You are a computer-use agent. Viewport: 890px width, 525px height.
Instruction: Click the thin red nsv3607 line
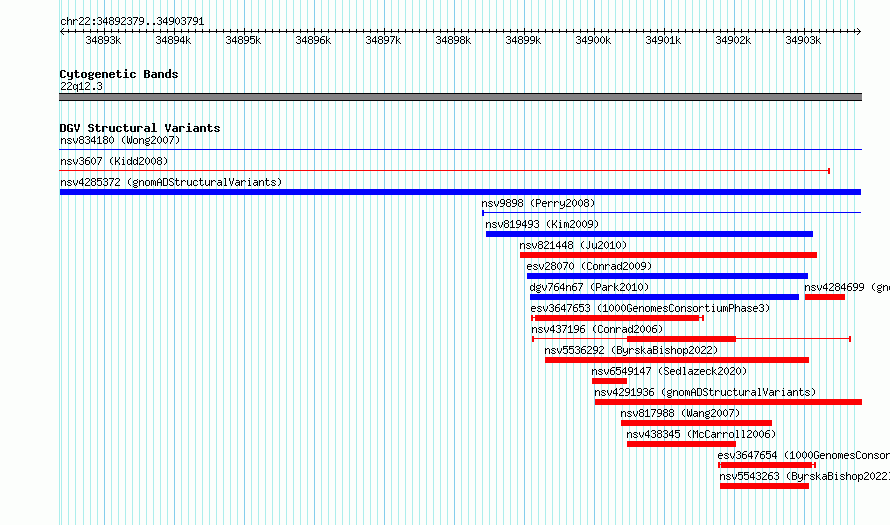[x=445, y=171]
